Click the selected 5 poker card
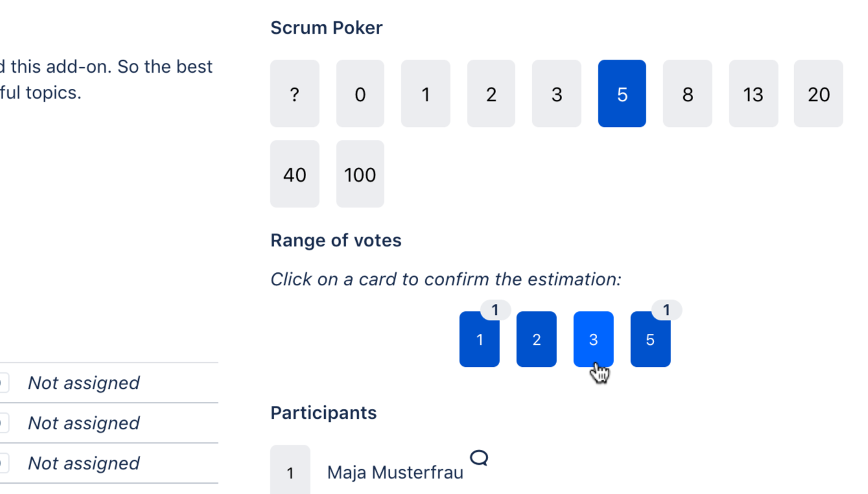The height and width of the screenshot is (494, 868). (622, 94)
